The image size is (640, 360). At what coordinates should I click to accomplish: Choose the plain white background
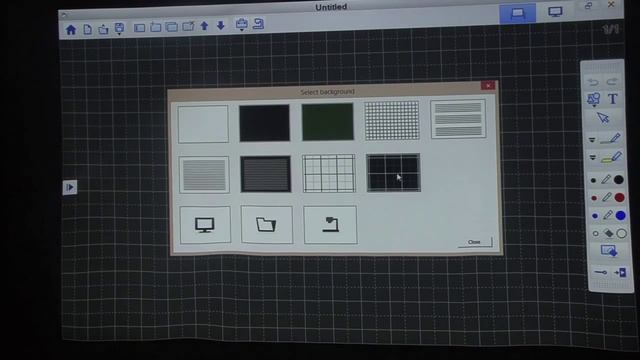(203, 124)
